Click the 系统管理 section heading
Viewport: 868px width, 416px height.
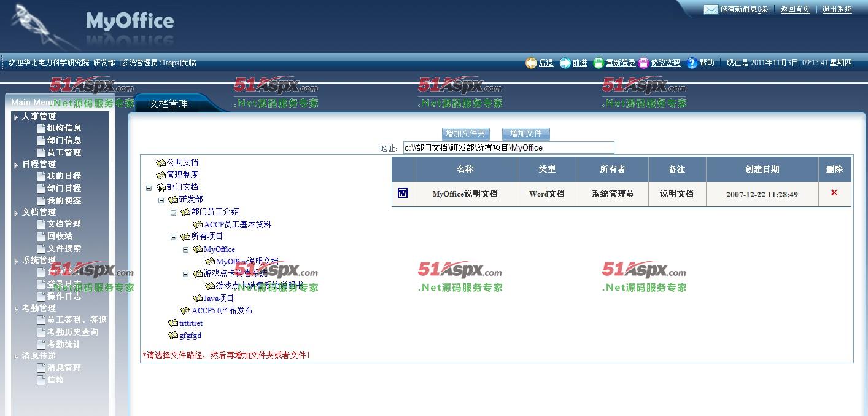pos(39,260)
